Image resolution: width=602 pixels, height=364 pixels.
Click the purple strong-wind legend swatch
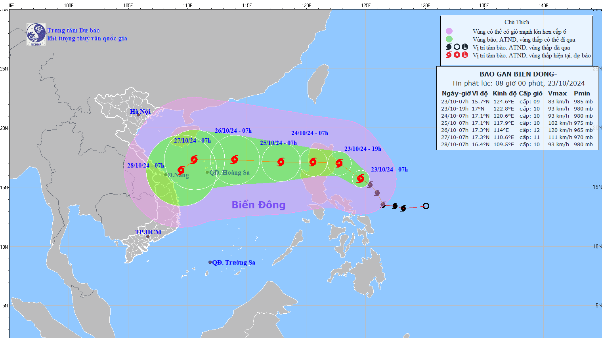coord(449,31)
